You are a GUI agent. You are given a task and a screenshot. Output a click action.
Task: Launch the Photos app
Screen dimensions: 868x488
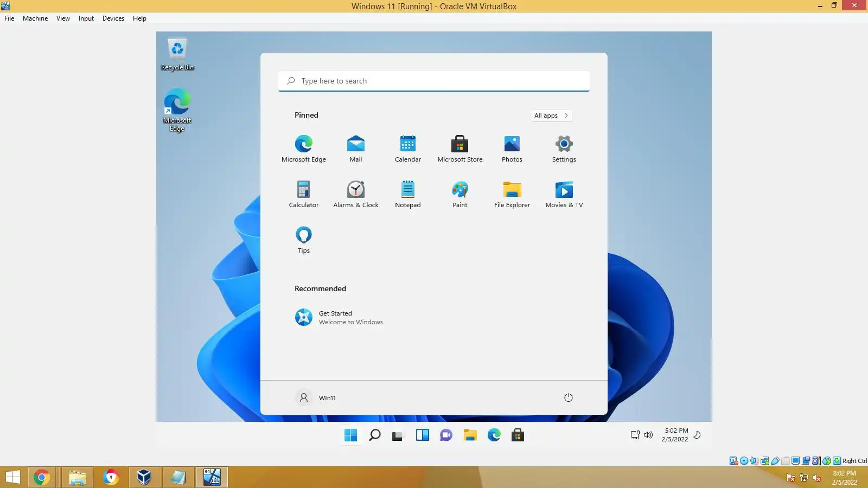[x=512, y=149]
